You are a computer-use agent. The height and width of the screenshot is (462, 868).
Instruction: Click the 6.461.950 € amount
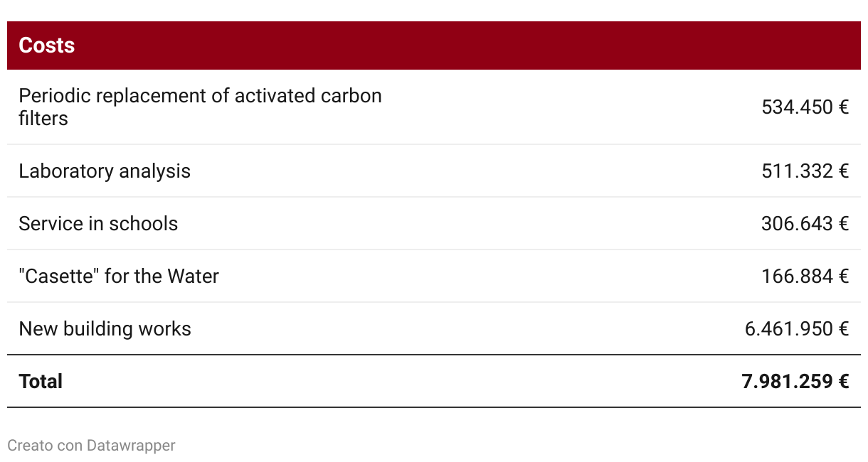797,329
